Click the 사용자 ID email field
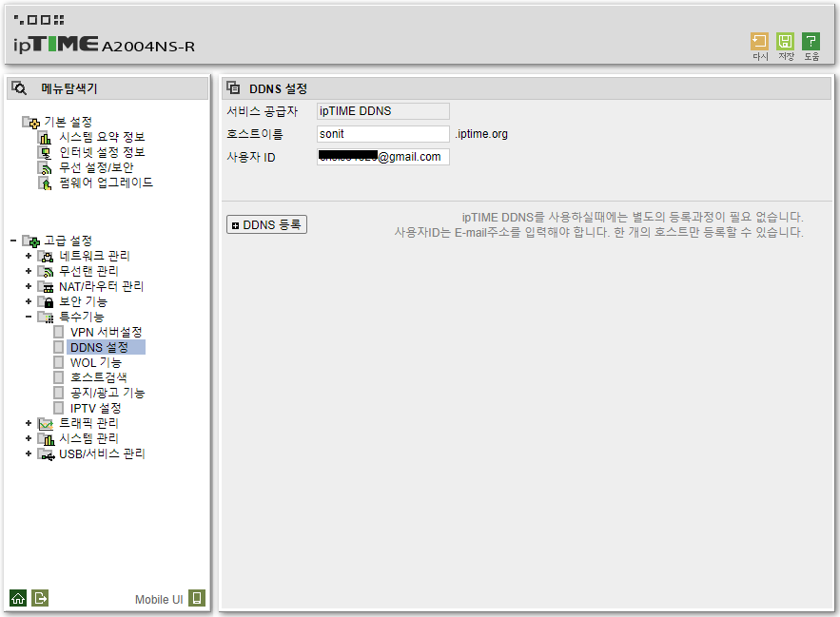840x617 pixels. tap(383, 157)
